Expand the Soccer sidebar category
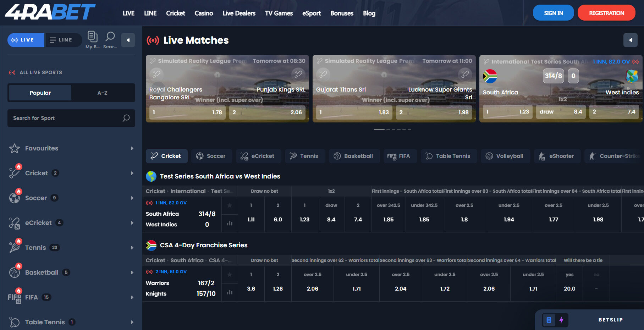The image size is (644, 330). pyautogui.click(x=132, y=198)
